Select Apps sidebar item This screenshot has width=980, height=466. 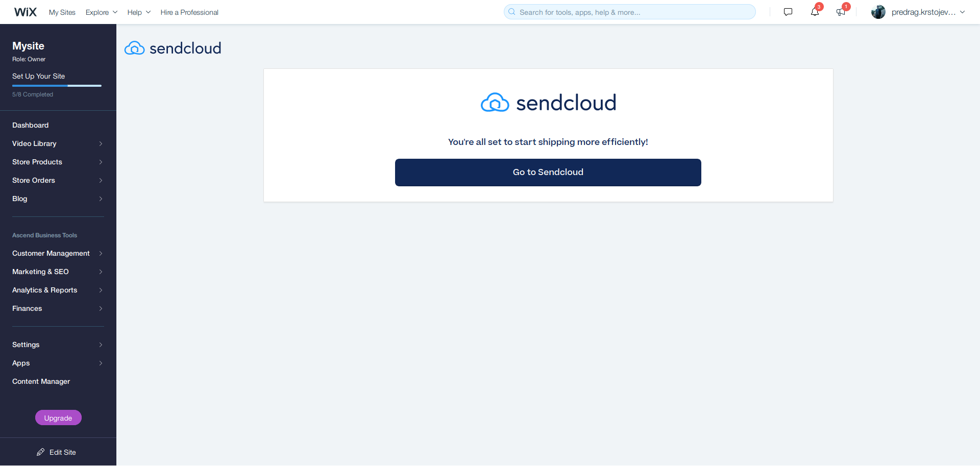tap(58, 363)
